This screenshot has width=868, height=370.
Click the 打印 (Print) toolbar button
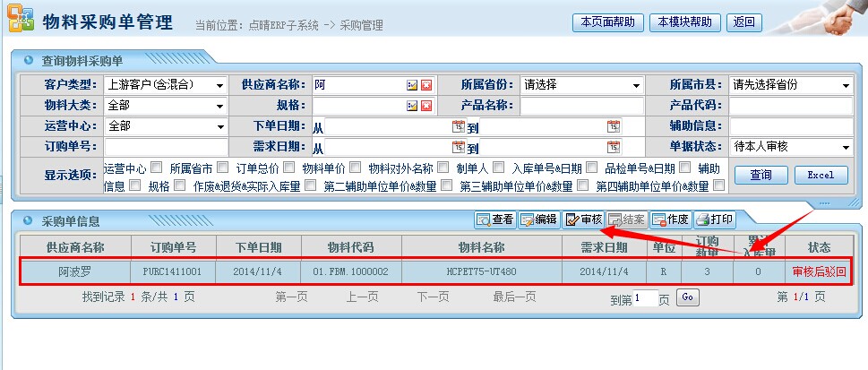[x=715, y=219]
